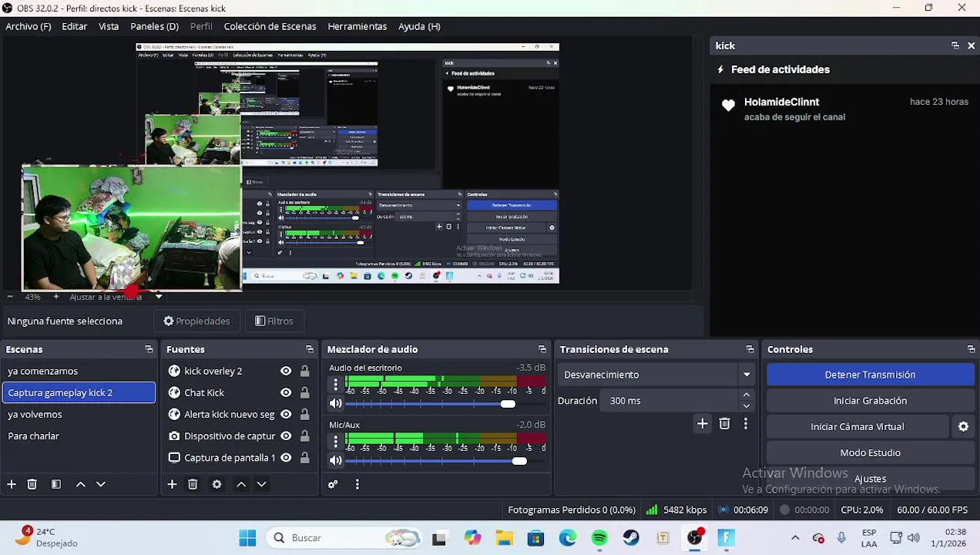Select scene Para charlar
Image resolution: width=980 pixels, height=555 pixels.
pyautogui.click(x=79, y=436)
